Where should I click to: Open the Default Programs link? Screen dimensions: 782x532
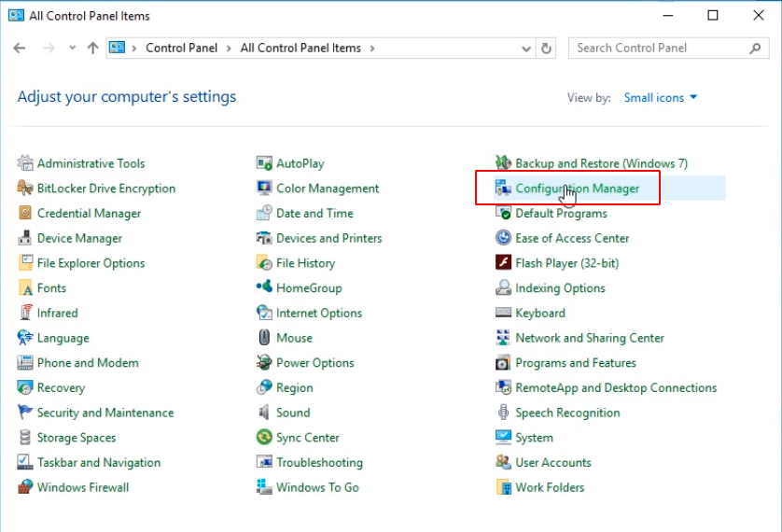pos(561,214)
